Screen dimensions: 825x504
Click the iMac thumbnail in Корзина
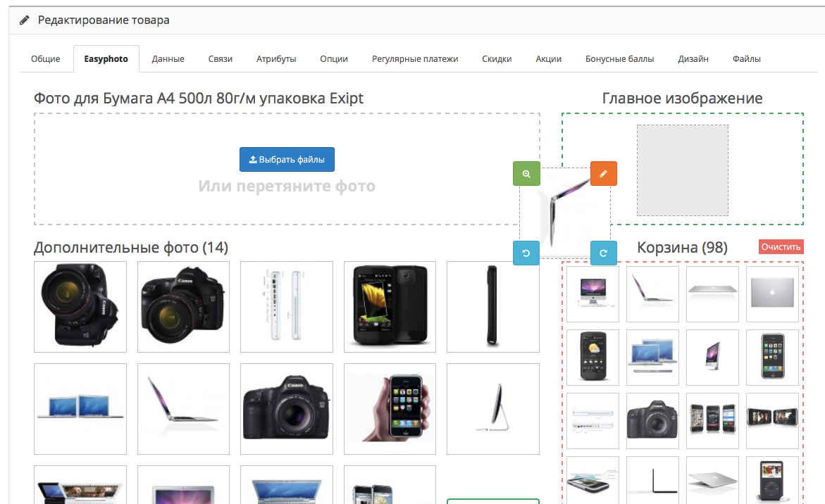click(593, 294)
